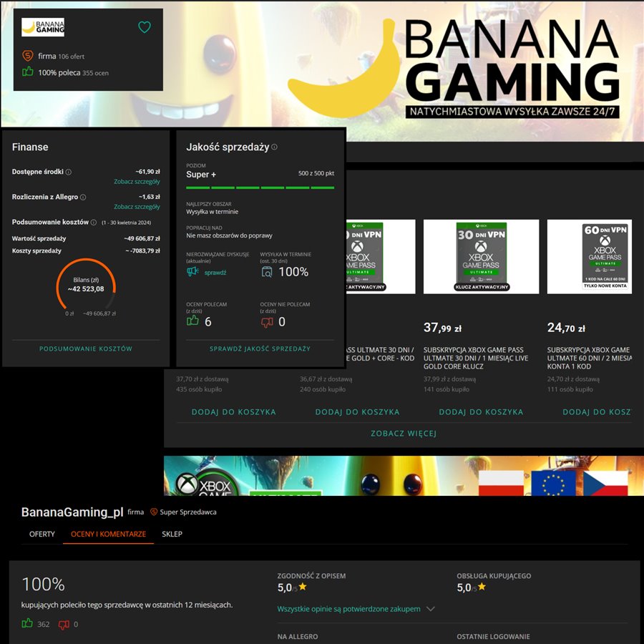Click PODSUMOWANIE KOSZTÓW button in Finanse panel
The image size is (644, 644).
(86, 348)
